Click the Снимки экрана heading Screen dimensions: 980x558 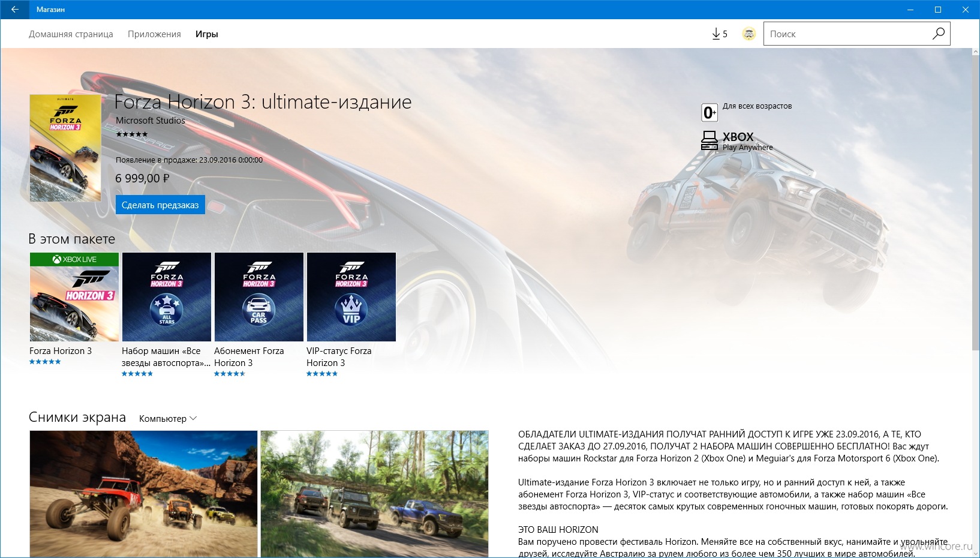point(77,418)
